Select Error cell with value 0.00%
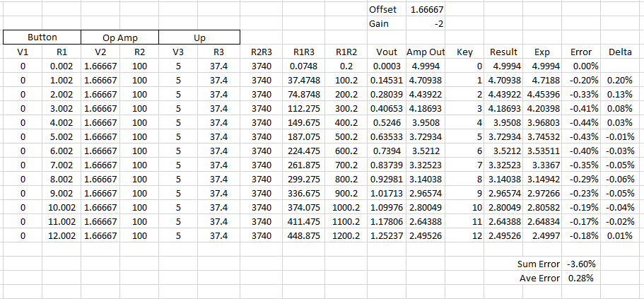The height and width of the screenshot is (299, 644). tap(581, 66)
